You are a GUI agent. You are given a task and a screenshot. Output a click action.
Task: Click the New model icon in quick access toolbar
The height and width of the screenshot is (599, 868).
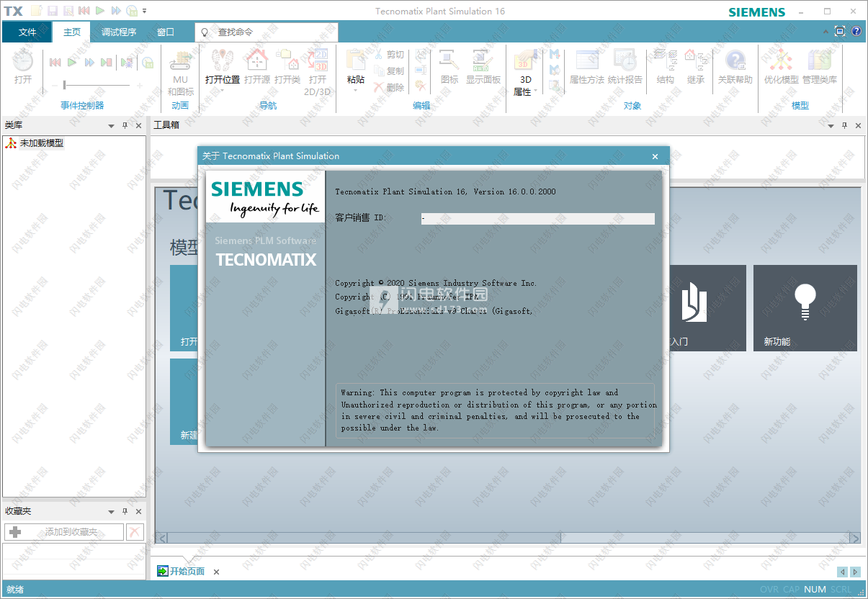[36, 11]
